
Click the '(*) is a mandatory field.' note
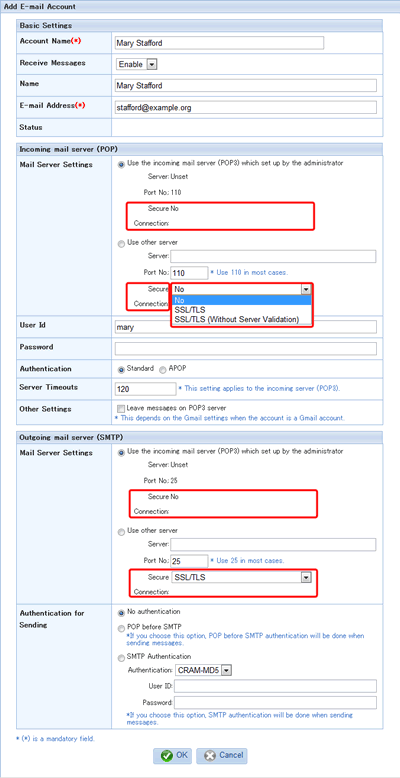[55, 739]
